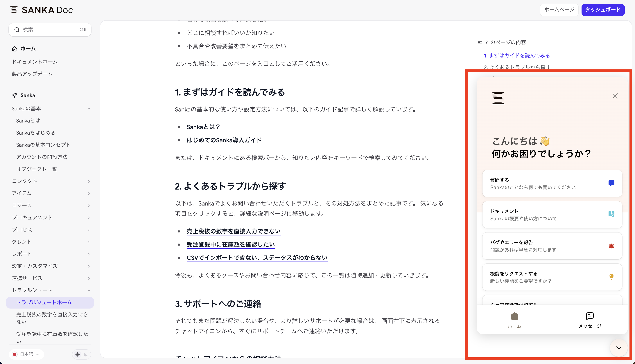Click the home icon beside ホーム
This screenshot has height=364, width=635.
coord(14,49)
